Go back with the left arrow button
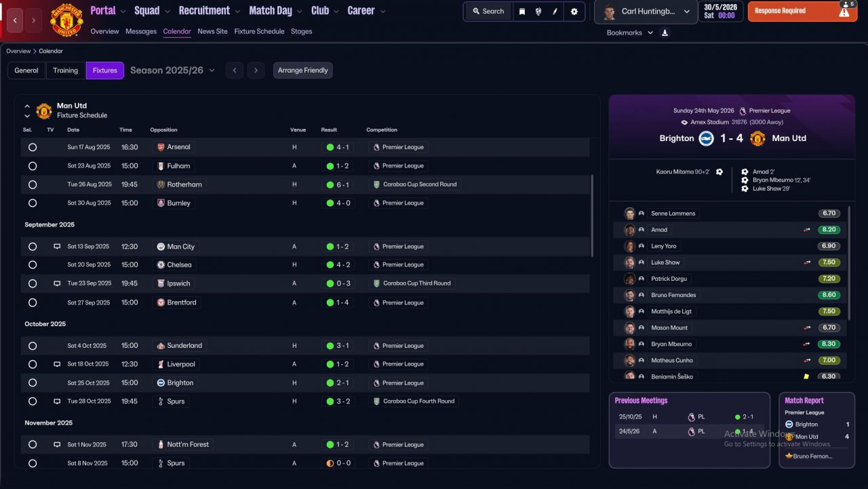The height and width of the screenshot is (489, 868). [x=15, y=20]
